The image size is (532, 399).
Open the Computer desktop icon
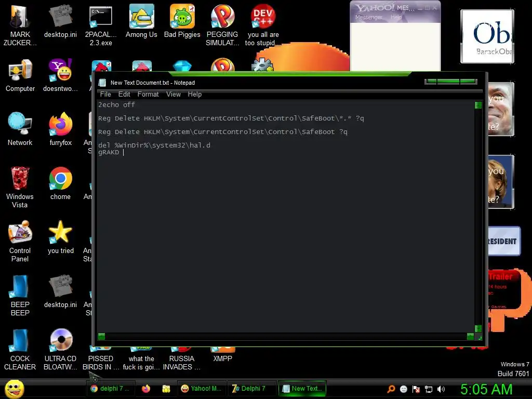[x=20, y=75]
